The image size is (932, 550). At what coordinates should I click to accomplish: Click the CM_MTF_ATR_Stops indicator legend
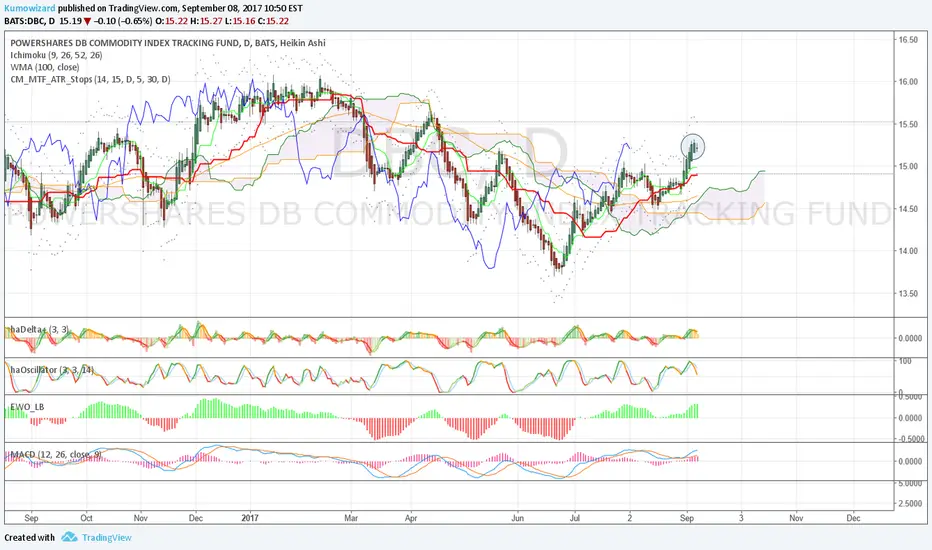point(90,79)
